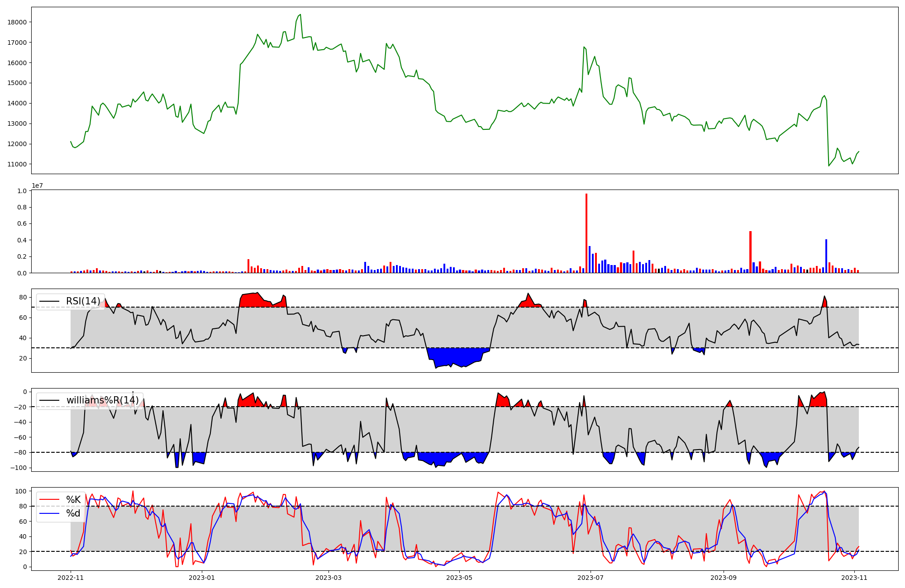The image size is (905, 588).
Task: Select the red %K legend line
Action: tap(49, 500)
